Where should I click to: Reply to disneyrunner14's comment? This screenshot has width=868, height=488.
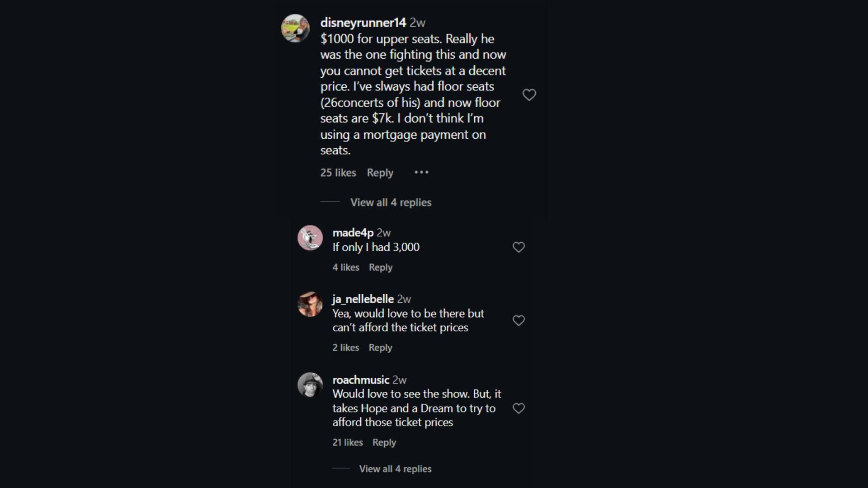pos(380,173)
